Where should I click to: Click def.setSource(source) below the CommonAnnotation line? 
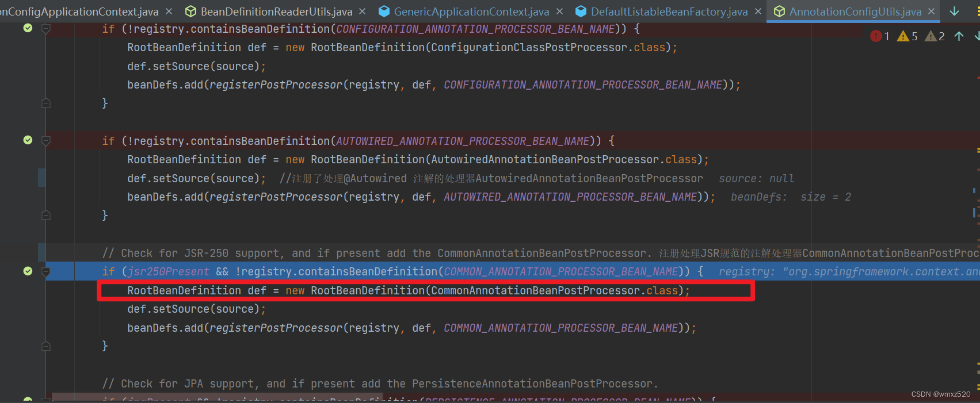pyautogui.click(x=196, y=309)
